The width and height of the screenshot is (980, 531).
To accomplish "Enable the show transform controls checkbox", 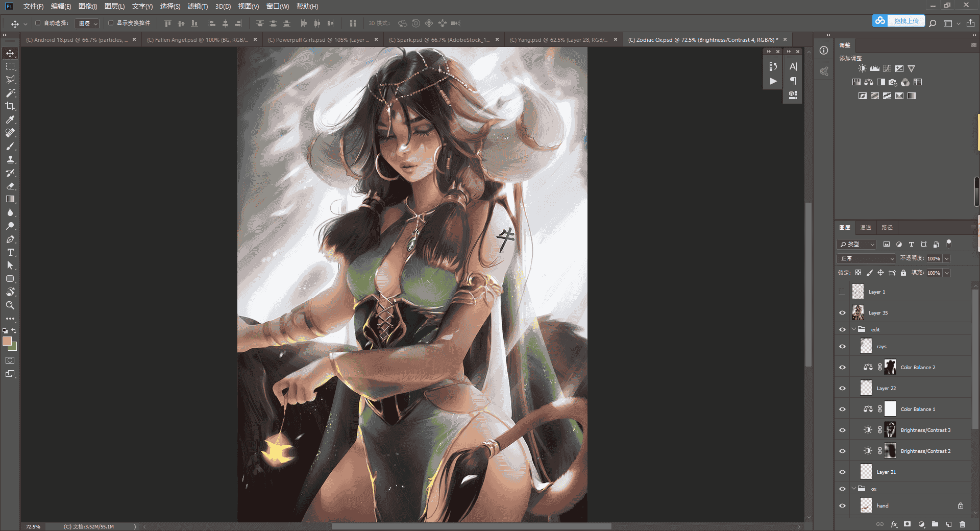I will point(111,23).
